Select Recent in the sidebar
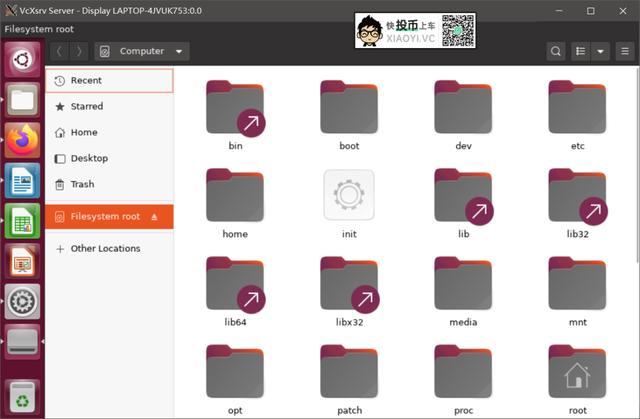640x419 pixels. pos(109,81)
